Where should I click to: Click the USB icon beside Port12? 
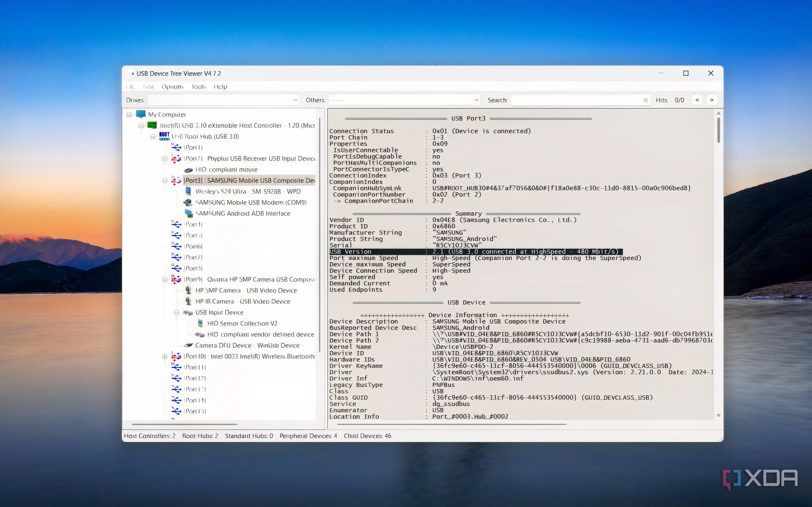point(176,378)
